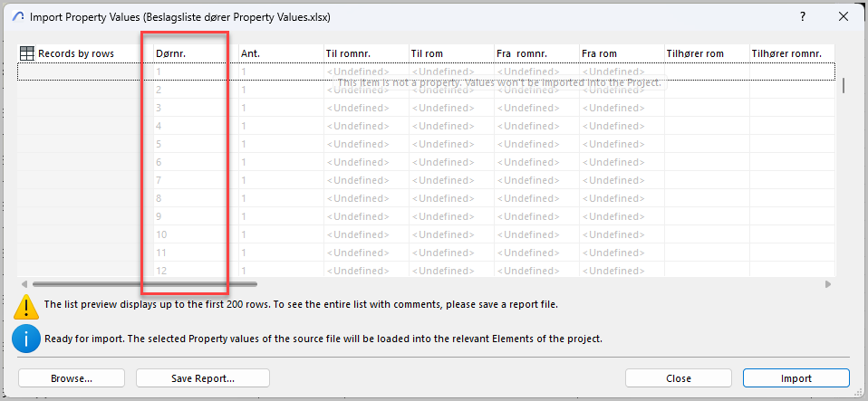868x401 pixels.
Task: Open the help question mark button
Action: (x=803, y=16)
